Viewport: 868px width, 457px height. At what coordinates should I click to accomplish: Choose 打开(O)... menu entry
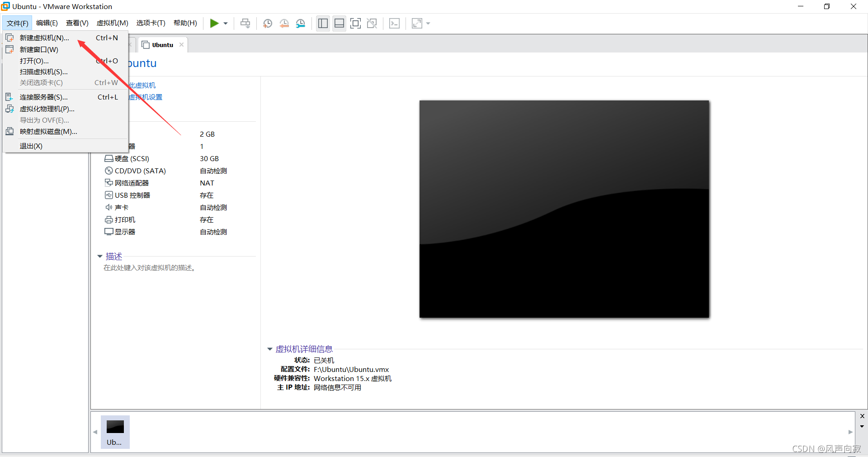[x=65, y=61]
